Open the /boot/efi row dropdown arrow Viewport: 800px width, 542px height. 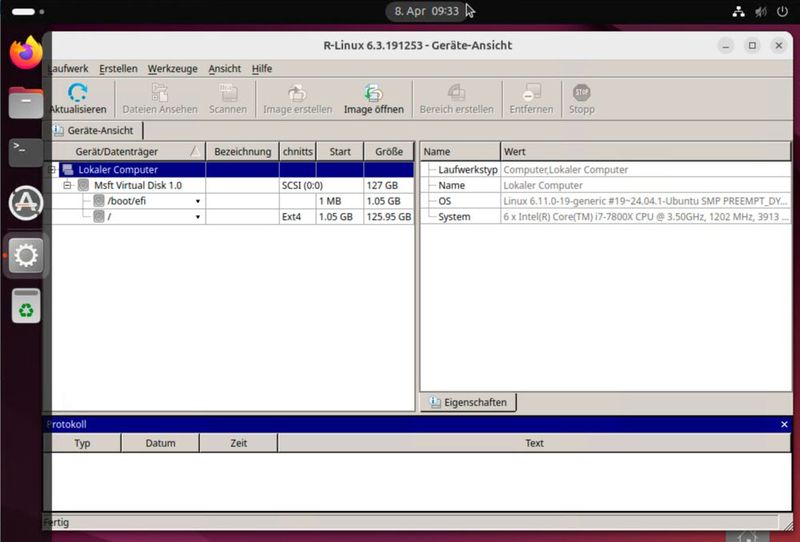(197, 202)
